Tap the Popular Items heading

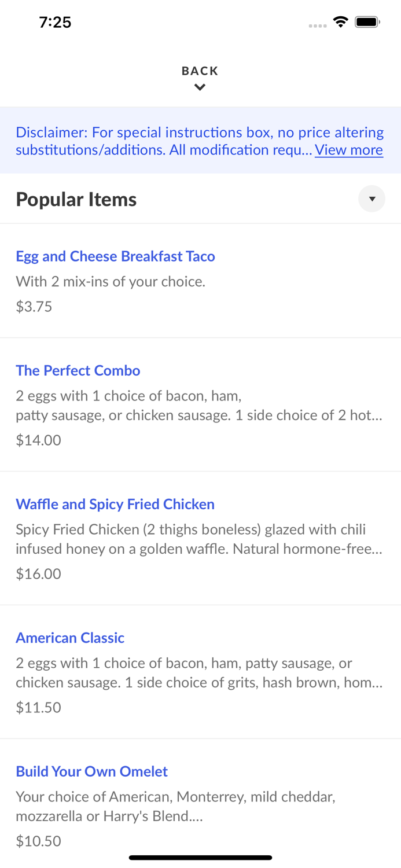pos(76,198)
